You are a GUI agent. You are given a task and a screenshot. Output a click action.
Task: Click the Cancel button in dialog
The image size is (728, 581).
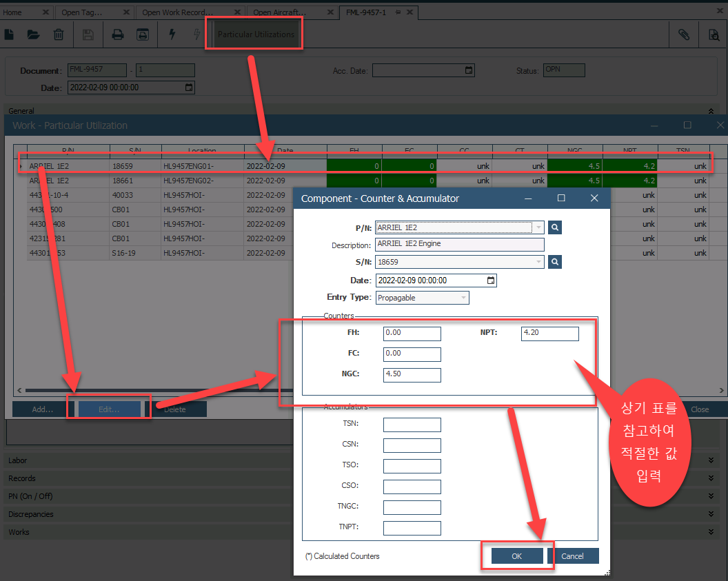point(572,556)
